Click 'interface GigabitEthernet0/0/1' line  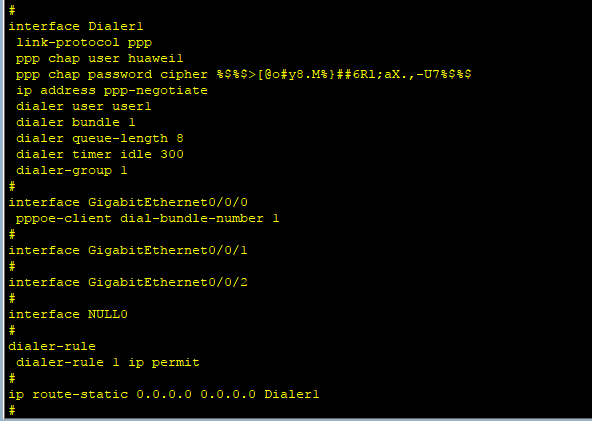pyautogui.click(x=128, y=250)
